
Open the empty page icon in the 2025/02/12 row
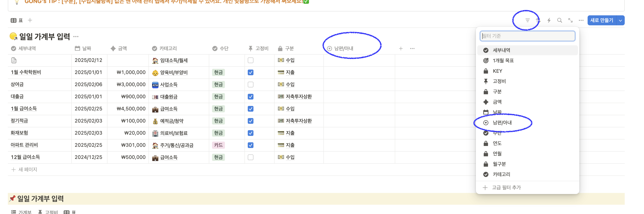tap(14, 60)
